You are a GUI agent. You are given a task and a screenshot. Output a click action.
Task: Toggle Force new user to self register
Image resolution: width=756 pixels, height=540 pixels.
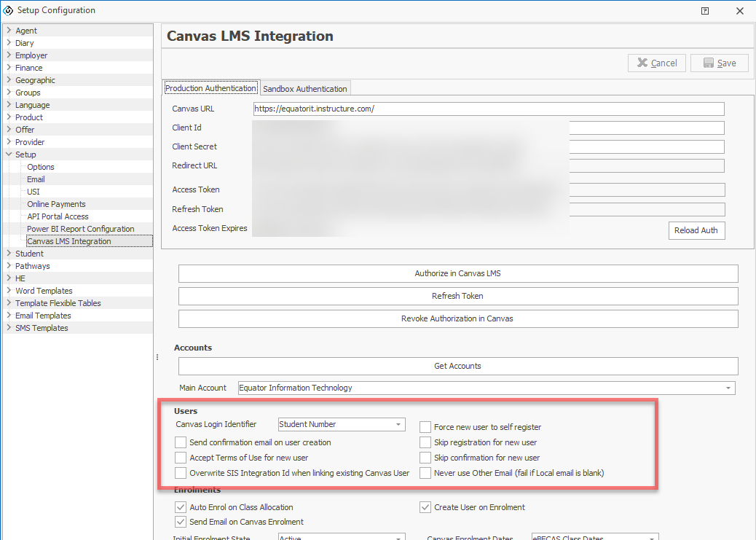point(425,427)
